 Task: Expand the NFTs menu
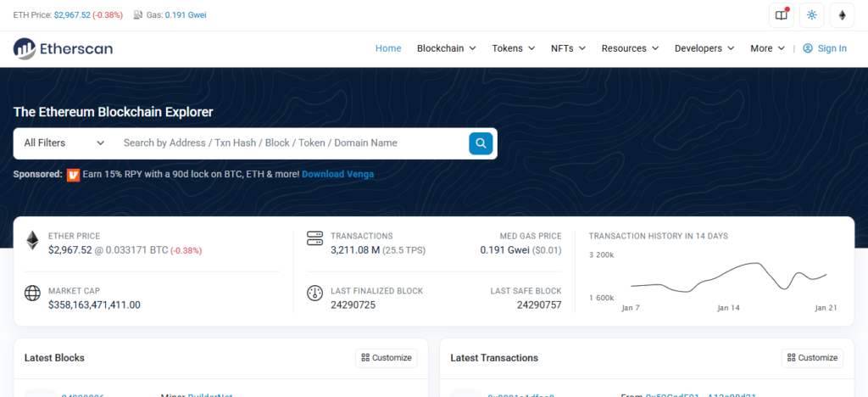point(568,48)
